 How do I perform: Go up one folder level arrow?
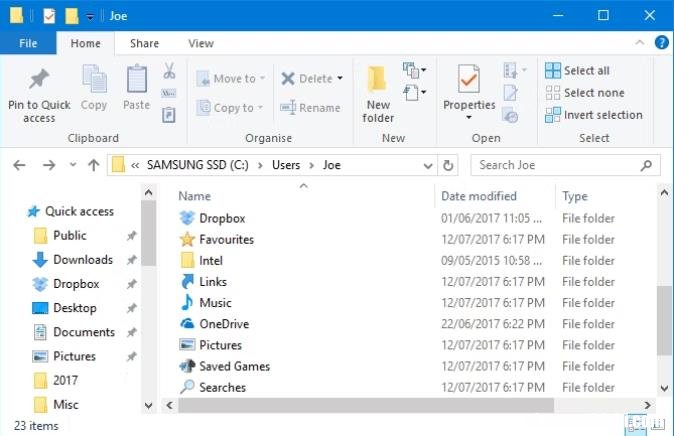(94, 165)
